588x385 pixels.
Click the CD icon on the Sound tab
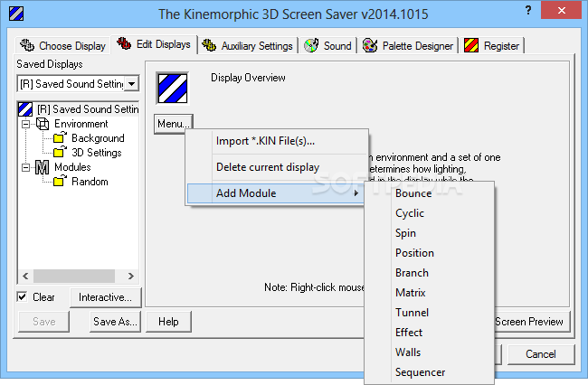click(x=311, y=45)
